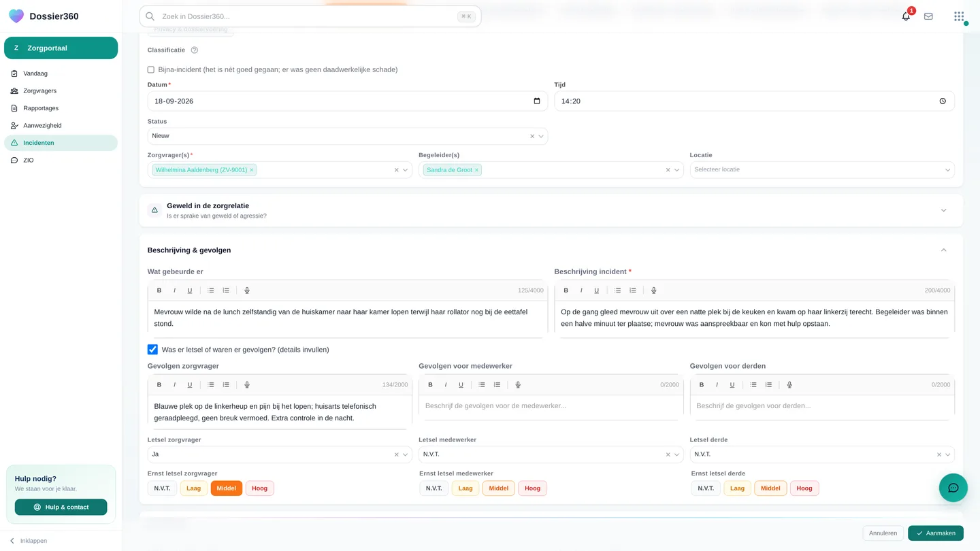This screenshot has height=551, width=980.
Task: Toggle underline in Gevolgen voor derden editor
Action: [732, 385]
